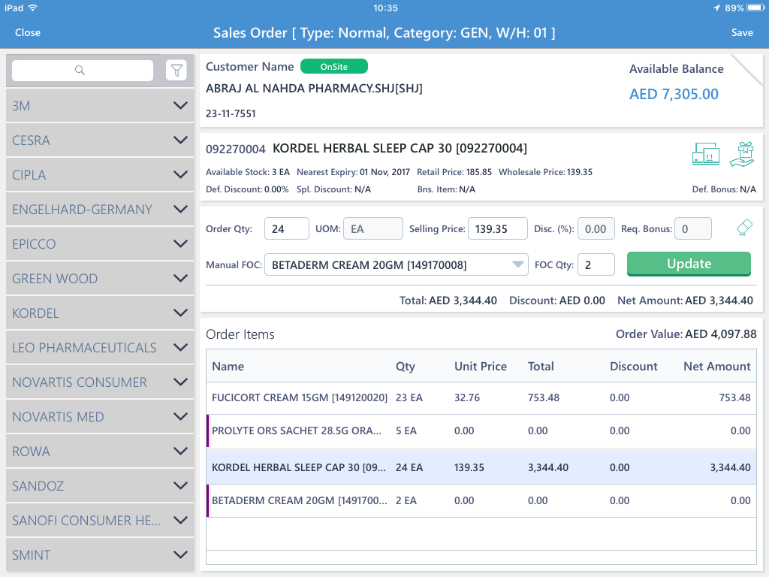Click the Req. Bonus field
Image resolution: width=769 pixels, height=577 pixels.
point(693,229)
